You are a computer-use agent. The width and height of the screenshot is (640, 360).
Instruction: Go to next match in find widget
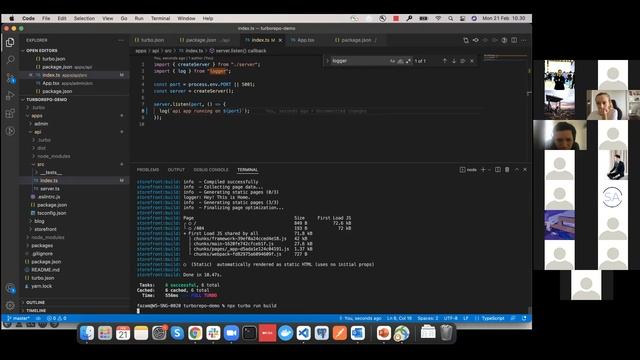[453, 61]
